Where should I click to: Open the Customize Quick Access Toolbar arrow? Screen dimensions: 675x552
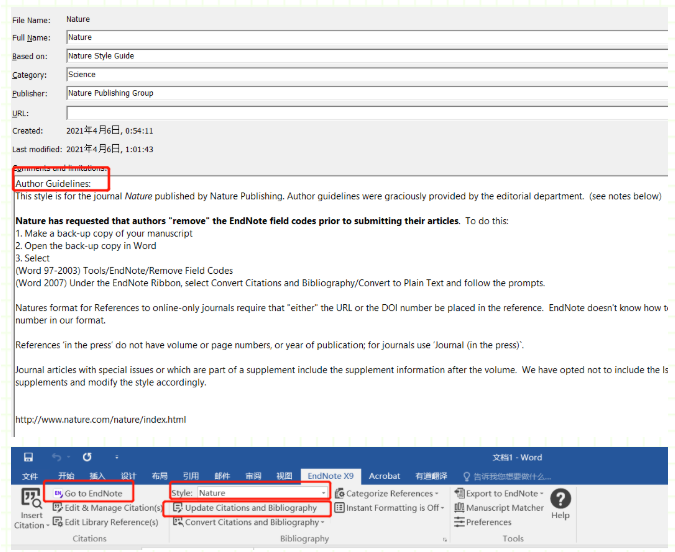tap(117, 457)
